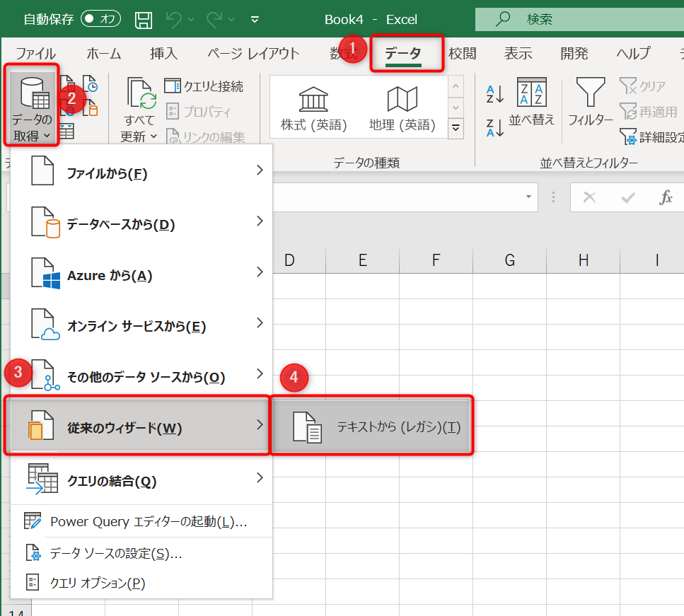Click the fx insert function icon
684x616 pixels.
[x=665, y=197]
